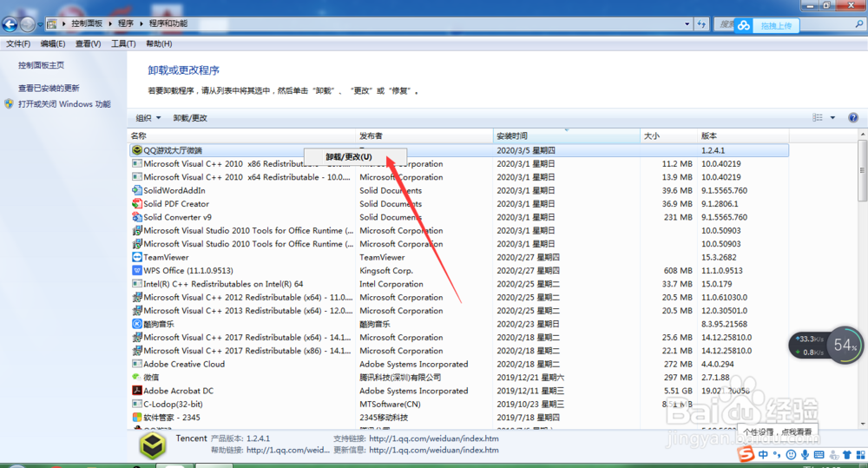Open the more view options dropdown arrow

click(832, 117)
